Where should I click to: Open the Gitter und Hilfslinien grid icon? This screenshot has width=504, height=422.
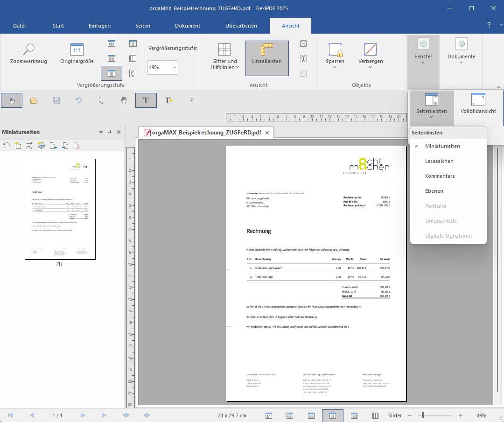224,49
